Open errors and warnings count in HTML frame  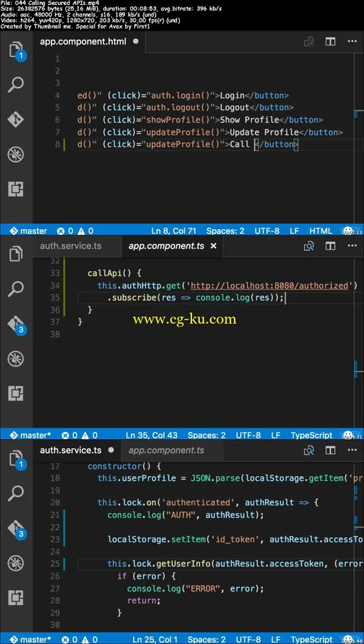click(x=75, y=231)
